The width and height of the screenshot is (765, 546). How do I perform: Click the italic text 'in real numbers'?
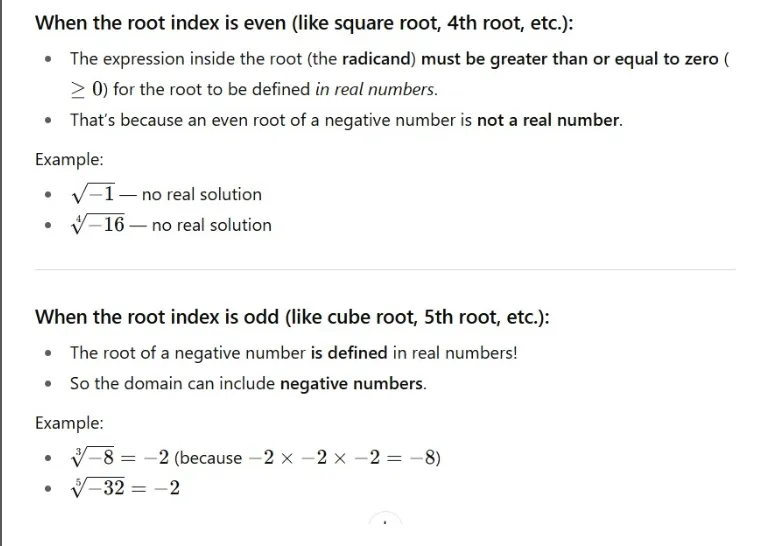375,89
